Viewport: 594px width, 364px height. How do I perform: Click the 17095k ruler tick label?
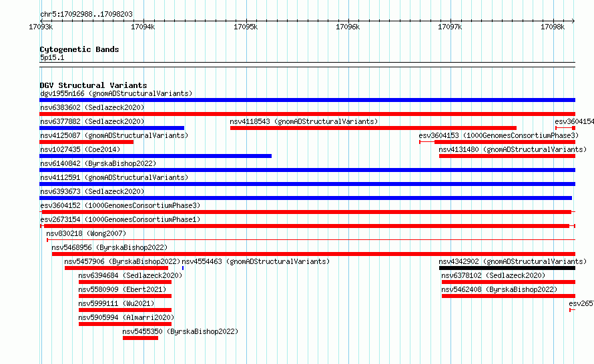pyautogui.click(x=246, y=27)
